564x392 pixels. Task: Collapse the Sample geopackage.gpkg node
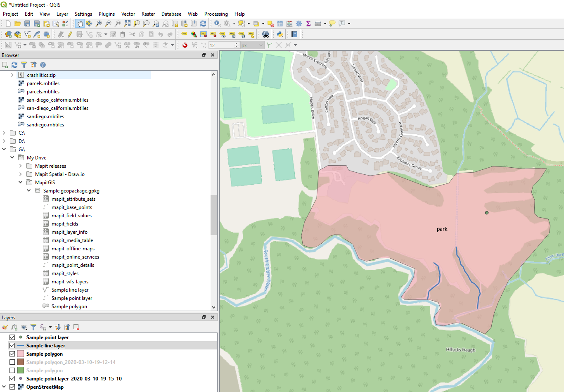pos(28,190)
